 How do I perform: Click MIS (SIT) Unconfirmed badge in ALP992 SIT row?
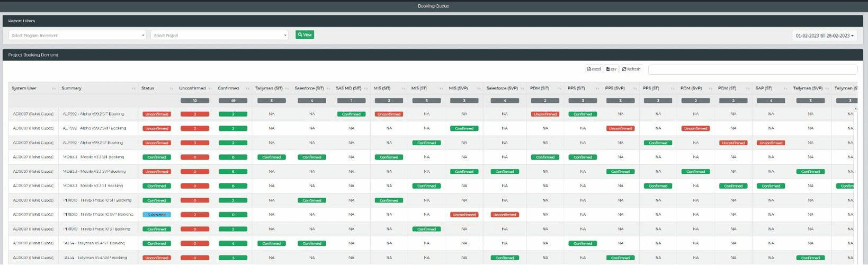point(389,114)
